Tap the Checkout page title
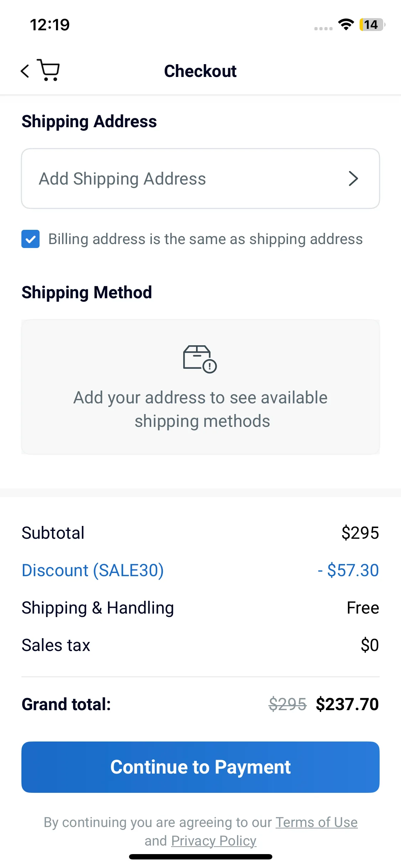This screenshot has height=868, width=401. coord(200,71)
